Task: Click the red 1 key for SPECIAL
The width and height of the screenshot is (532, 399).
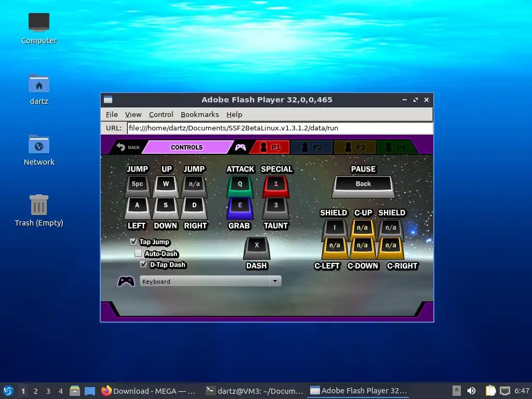Action: click(276, 186)
